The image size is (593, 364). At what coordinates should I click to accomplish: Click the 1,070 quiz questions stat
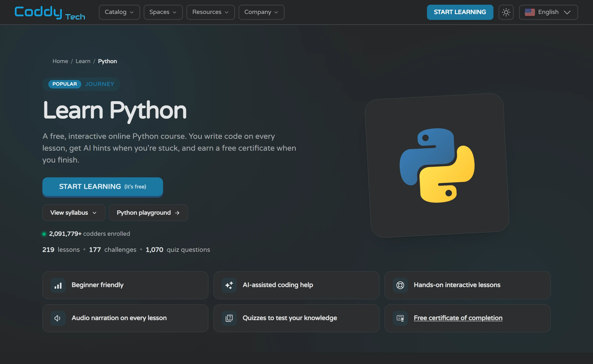click(178, 250)
